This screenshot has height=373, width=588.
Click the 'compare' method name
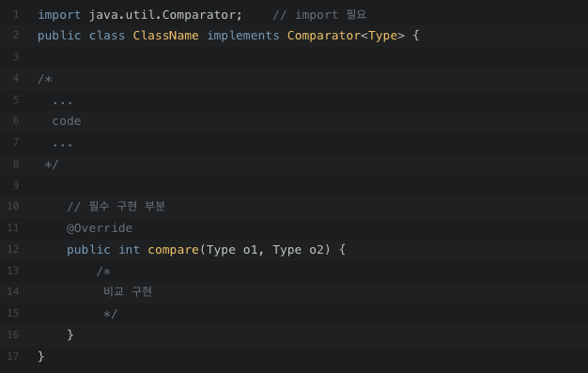click(x=173, y=250)
